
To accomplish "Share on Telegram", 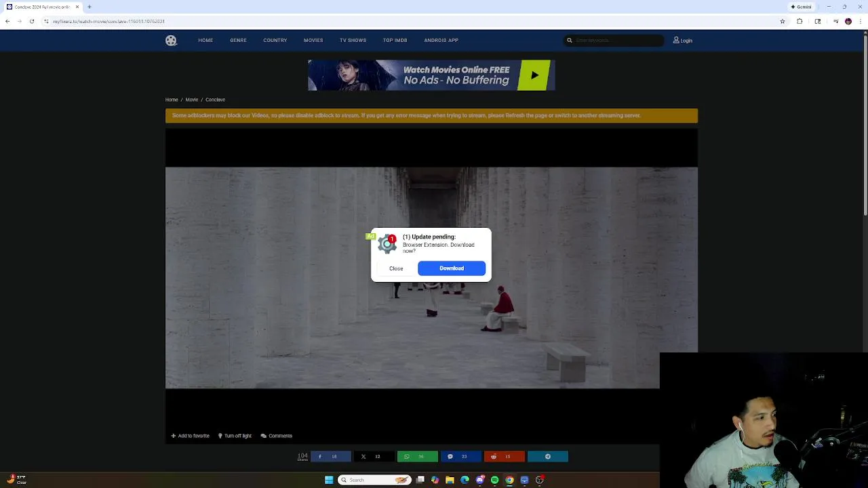I will (x=548, y=457).
